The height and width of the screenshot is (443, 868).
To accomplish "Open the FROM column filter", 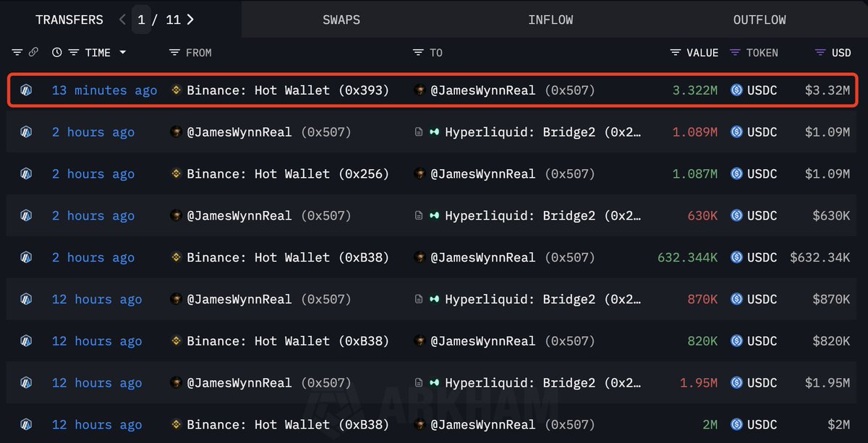I will click(174, 53).
